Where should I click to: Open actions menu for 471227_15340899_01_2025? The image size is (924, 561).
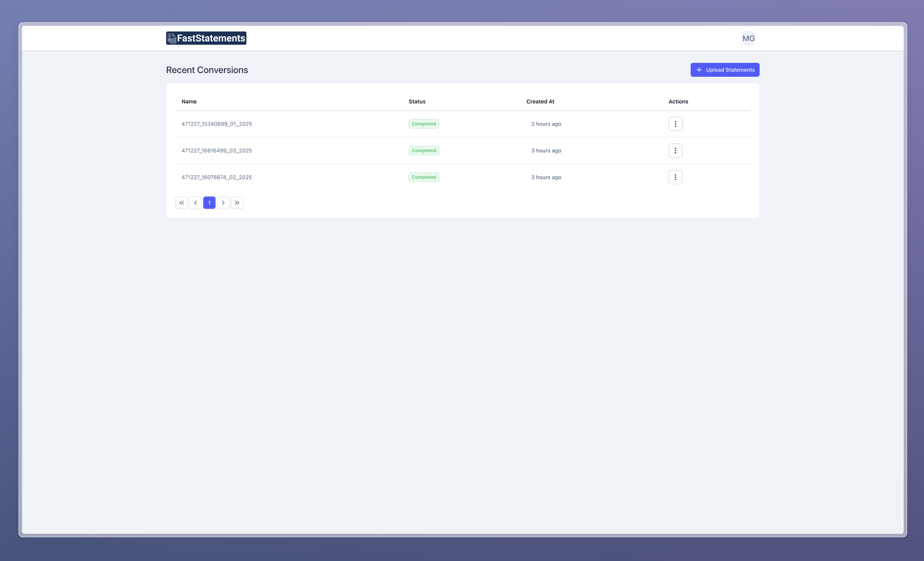click(x=675, y=124)
